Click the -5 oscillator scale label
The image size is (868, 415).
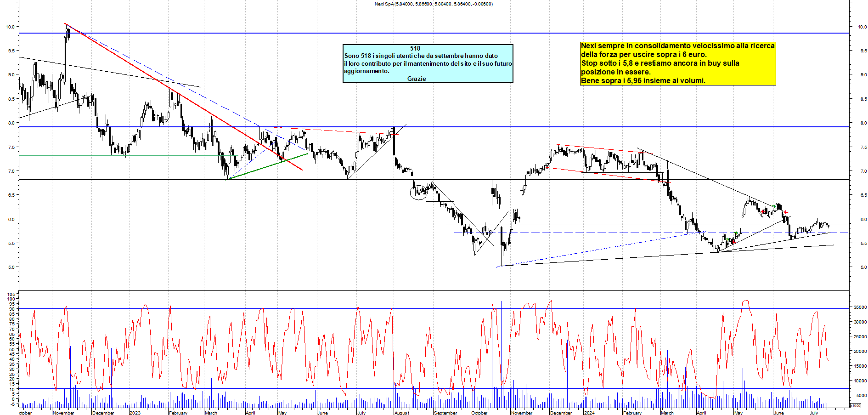click(12, 404)
